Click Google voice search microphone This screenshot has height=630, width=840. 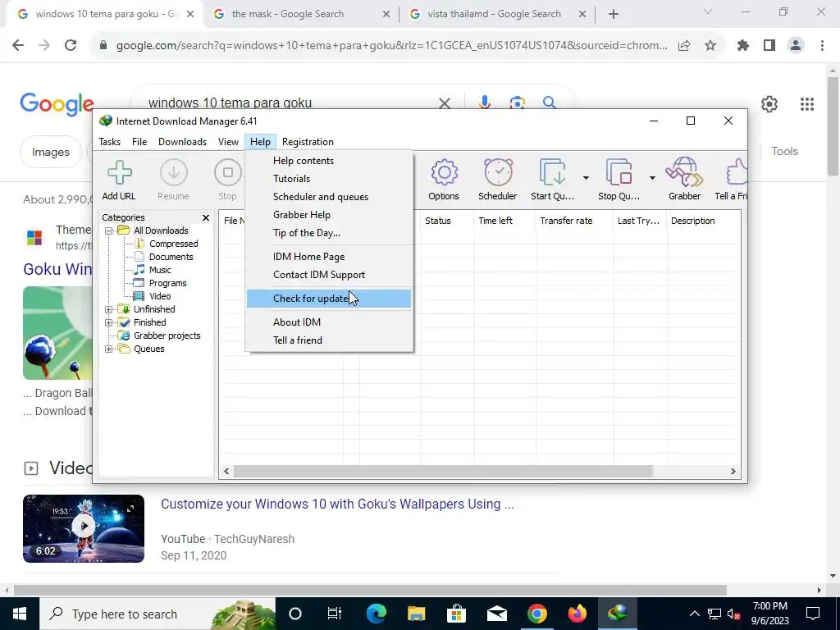click(x=484, y=103)
